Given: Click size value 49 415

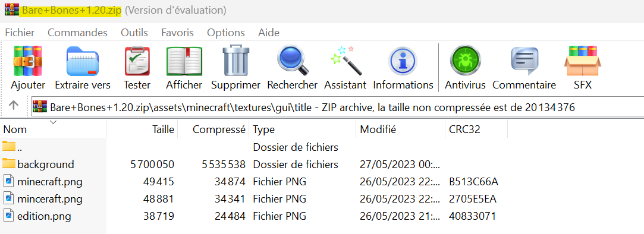Looking at the screenshot, I should point(159,182).
